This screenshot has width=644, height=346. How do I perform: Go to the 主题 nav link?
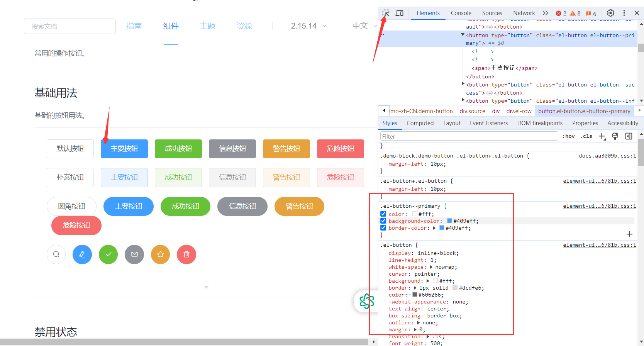tap(207, 26)
